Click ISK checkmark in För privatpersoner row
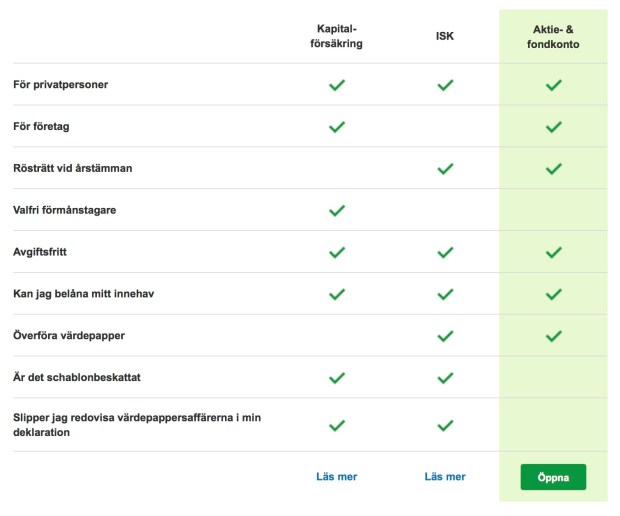The height and width of the screenshot is (516, 620). click(x=445, y=85)
